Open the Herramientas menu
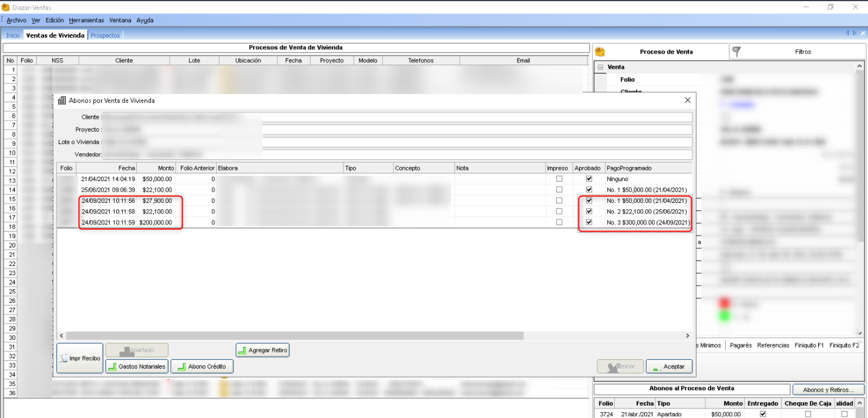This screenshot has width=868, height=418. click(x=86, y=20)
